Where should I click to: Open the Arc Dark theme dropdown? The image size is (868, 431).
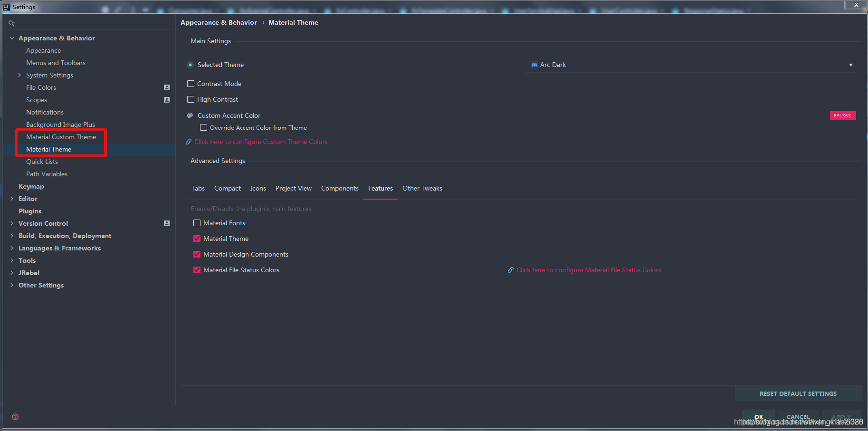click(691, 65)
